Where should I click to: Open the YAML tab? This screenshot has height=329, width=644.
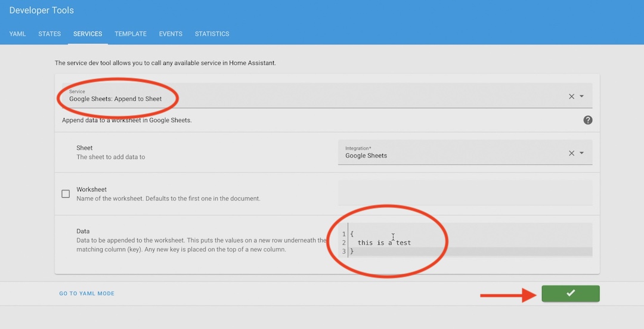(17, 34)
